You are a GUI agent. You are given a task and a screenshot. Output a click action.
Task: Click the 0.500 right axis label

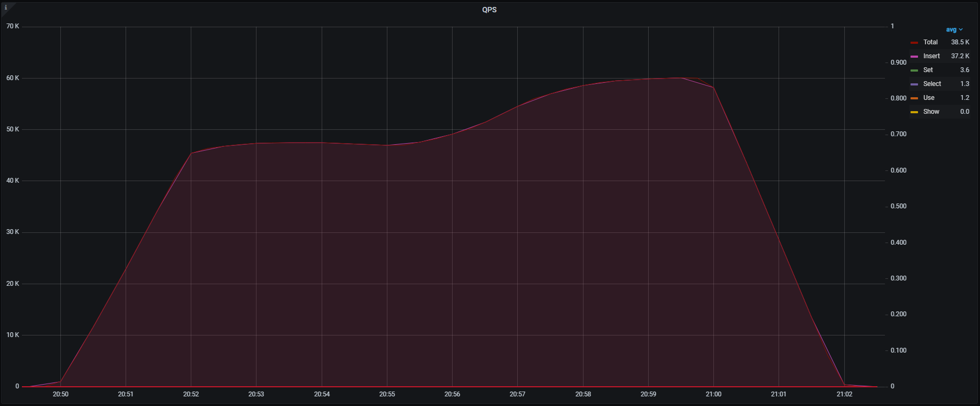click(x=898, y=206)
